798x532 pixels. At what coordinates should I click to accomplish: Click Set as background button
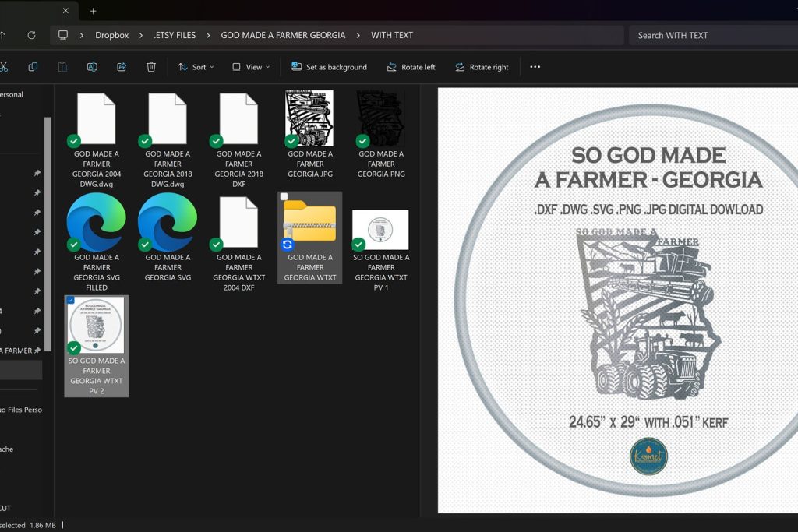pos(329,67)
